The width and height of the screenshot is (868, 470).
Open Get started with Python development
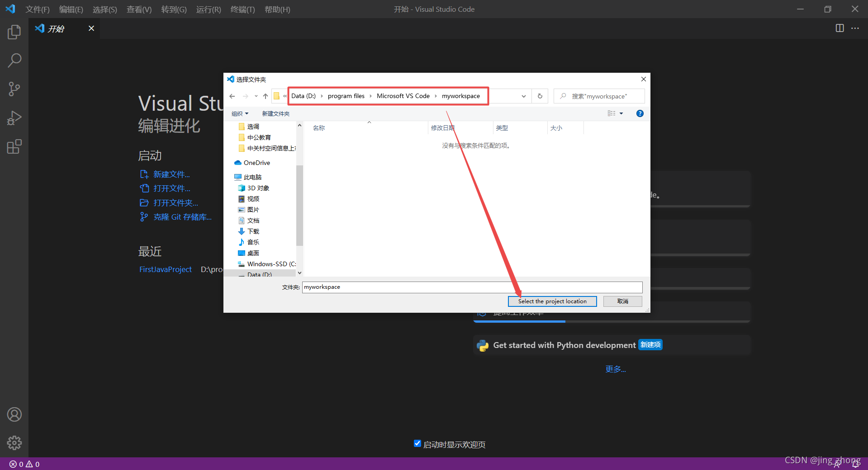612,345
